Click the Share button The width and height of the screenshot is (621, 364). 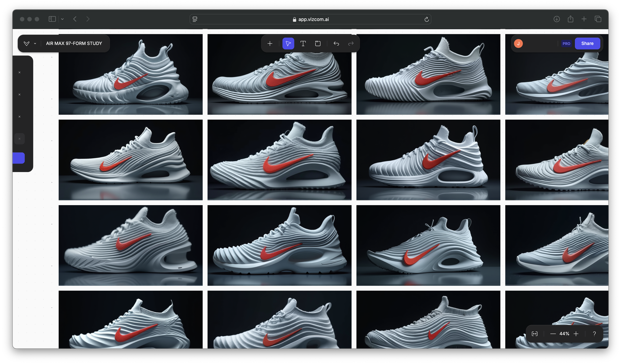point(587,43)
